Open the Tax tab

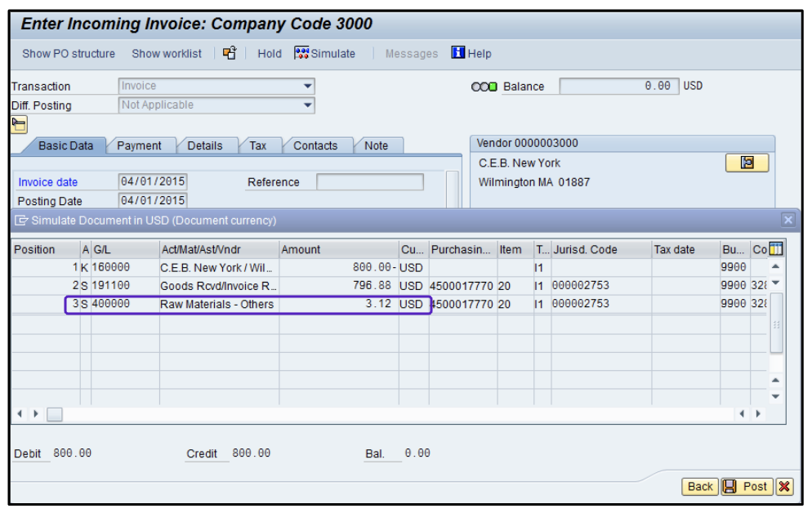258,145
